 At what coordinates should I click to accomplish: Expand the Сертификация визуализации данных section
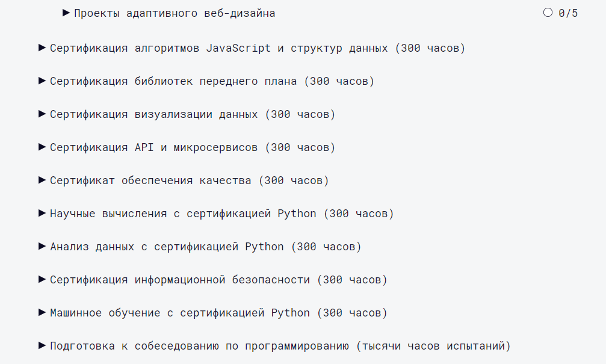click(x=42, y=114)
